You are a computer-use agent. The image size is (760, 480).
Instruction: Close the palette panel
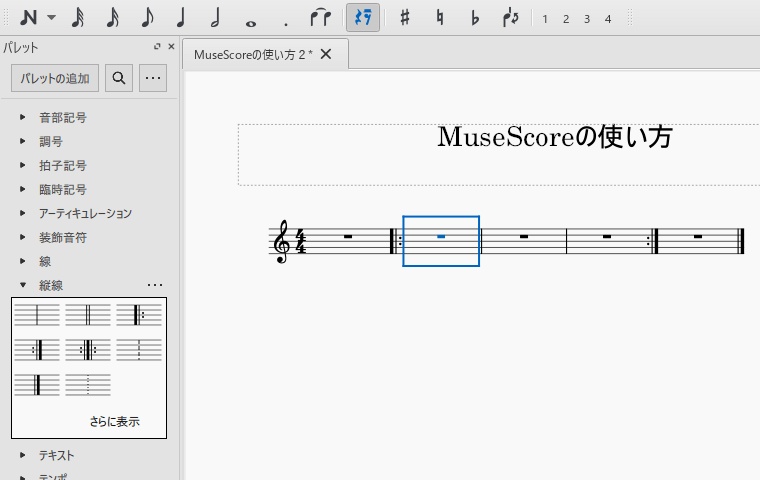point(171,47)
